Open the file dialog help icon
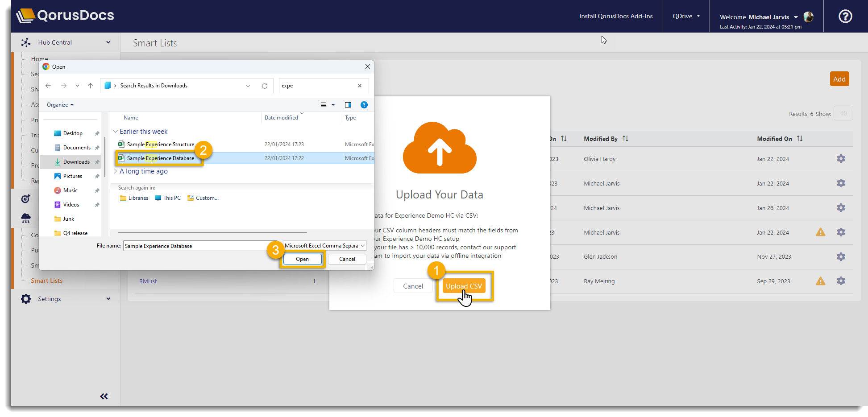This screenshot has width=868, height=417. [364, 105]
